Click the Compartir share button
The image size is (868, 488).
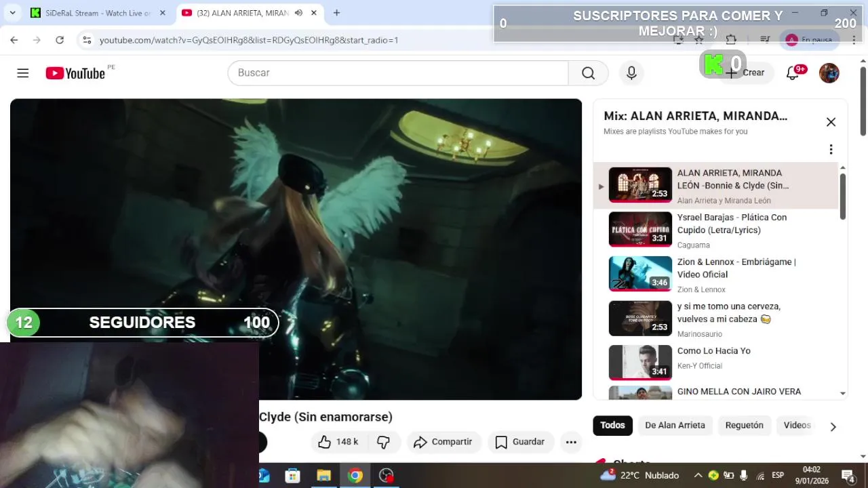point(444,442)
